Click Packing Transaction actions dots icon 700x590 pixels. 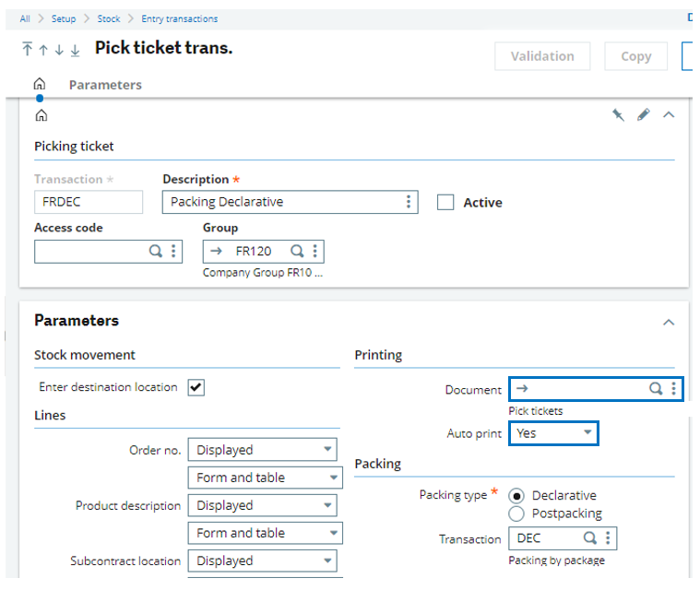click(607, 538)
